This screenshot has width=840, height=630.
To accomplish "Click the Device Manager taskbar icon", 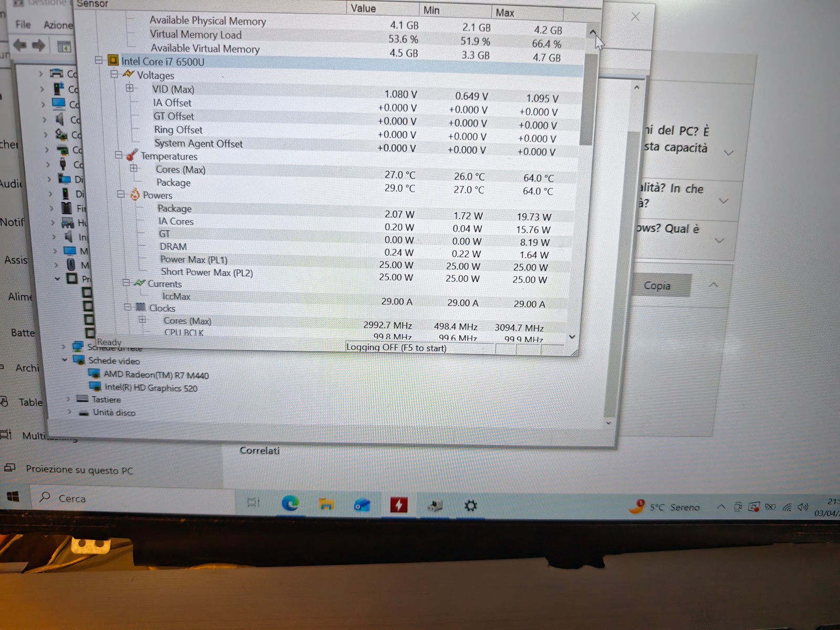I will click(x=435, y=506).
